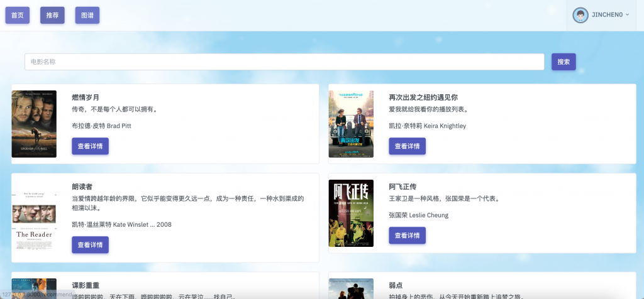Image resolution: width=644 pixels, height=299 pixels.
Task: Click the tagline 传奇，不是每个人都可以拥有。
Action: click(115, 109)
